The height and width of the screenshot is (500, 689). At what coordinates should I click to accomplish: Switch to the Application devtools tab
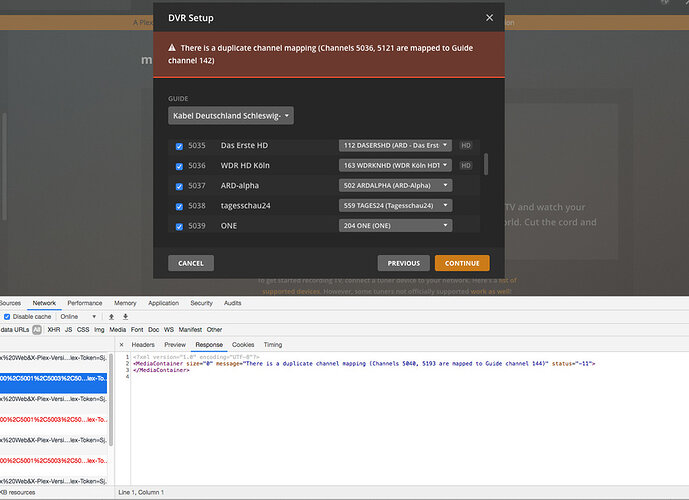click(163, 303)
